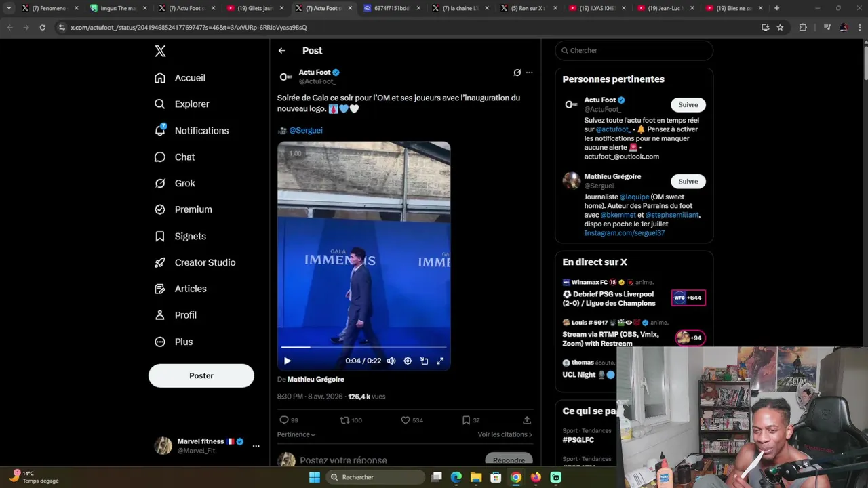Reply to post comment icon 99

coord(289,420)
